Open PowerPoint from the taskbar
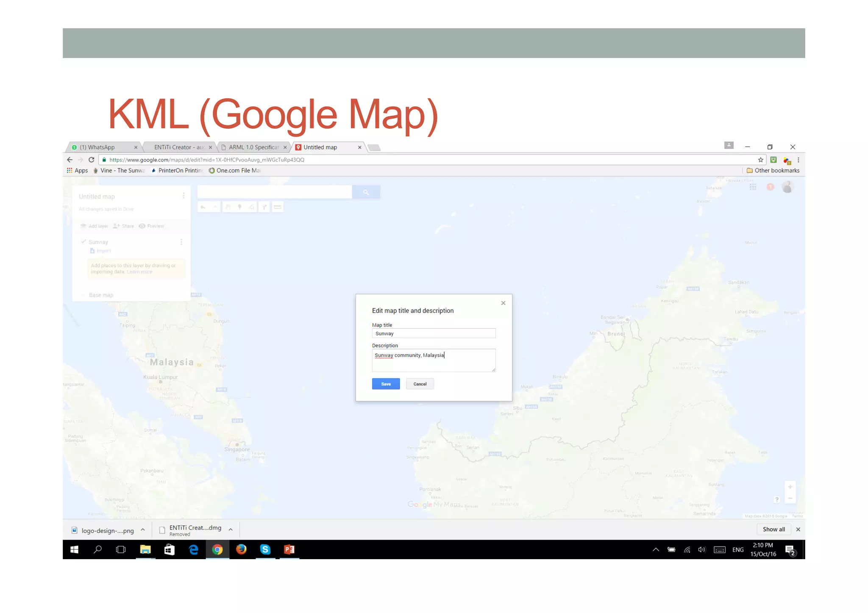 pos(289,549)
